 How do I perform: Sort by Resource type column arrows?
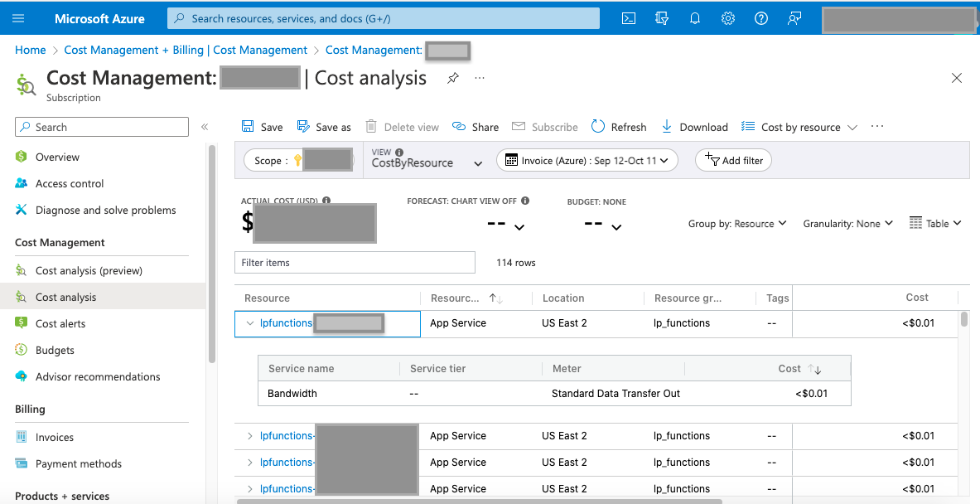pyautogui.click(x=496, y=299)
